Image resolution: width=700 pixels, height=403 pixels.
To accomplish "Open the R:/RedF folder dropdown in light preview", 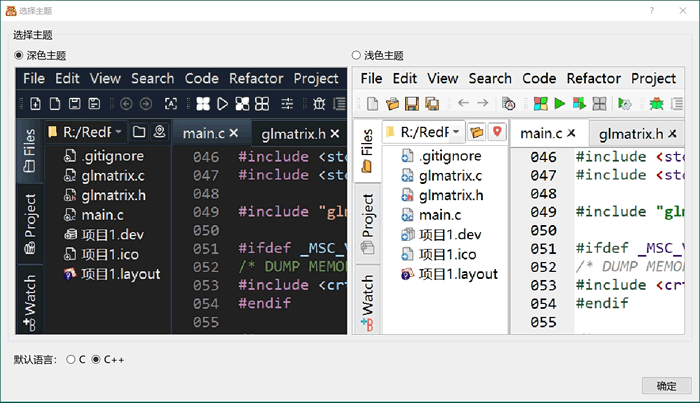I will (x=425, y=132).
